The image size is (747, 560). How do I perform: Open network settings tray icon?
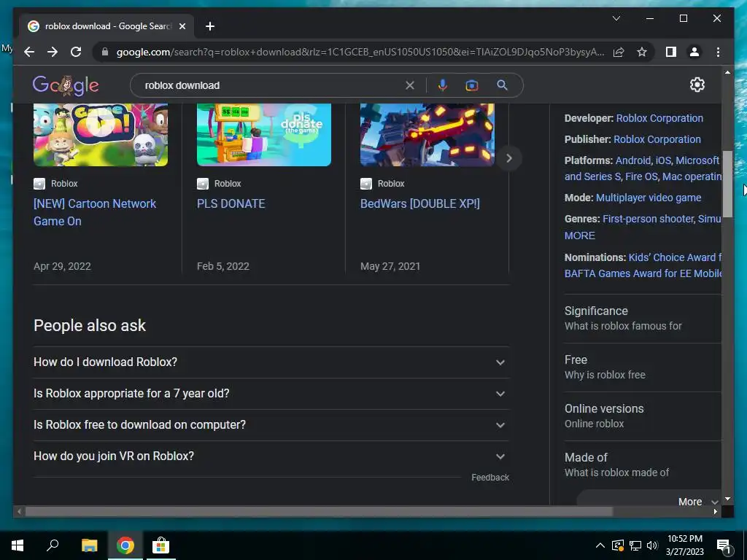(x=635, y=545)
